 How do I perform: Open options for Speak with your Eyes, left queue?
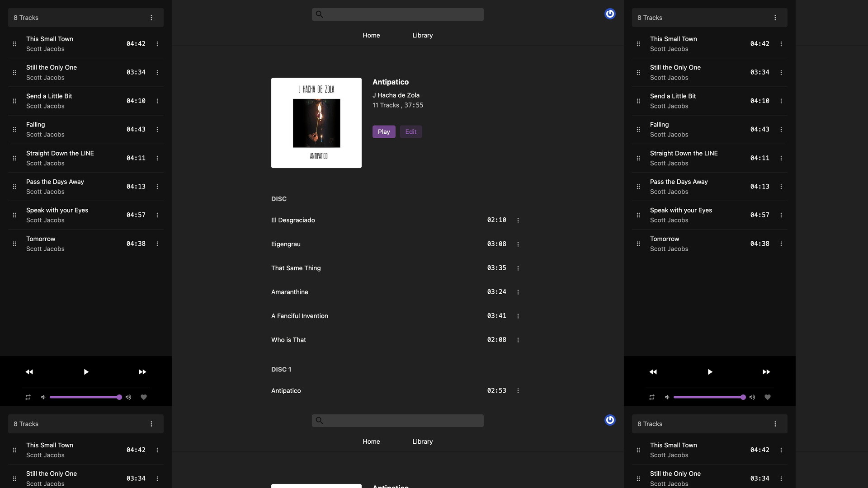tap(157, 215)
